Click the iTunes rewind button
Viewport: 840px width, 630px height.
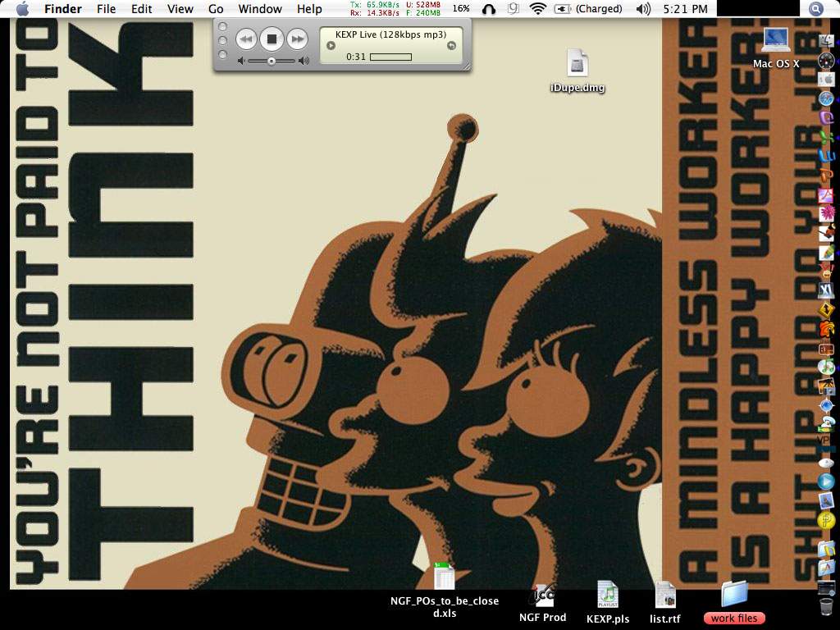point(246,39)
